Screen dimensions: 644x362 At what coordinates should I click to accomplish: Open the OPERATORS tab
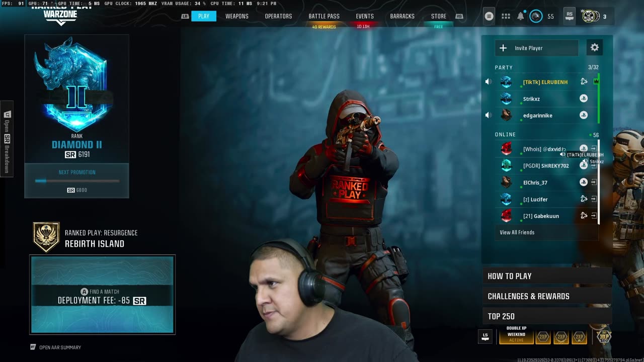pyautogui.click(x=278, y=16)
